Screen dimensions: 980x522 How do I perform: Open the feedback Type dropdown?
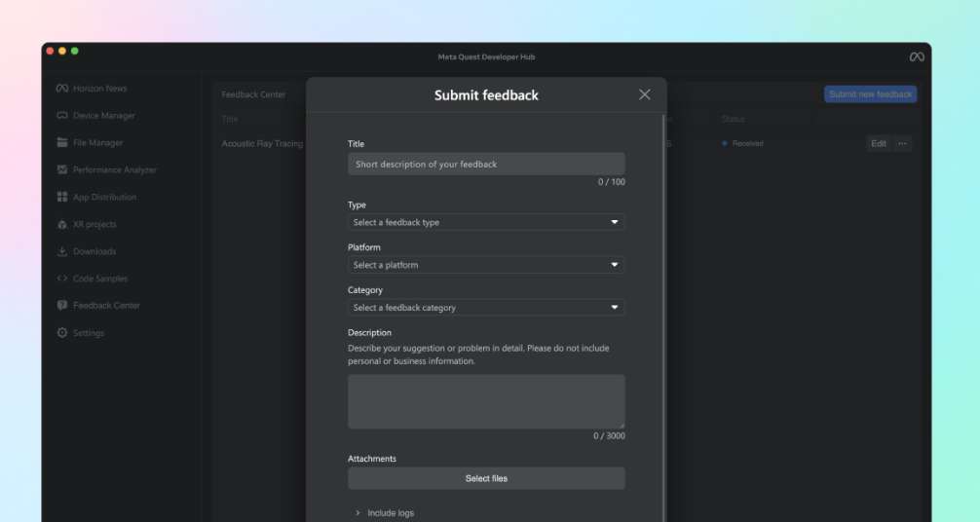(x=486, y=222)
